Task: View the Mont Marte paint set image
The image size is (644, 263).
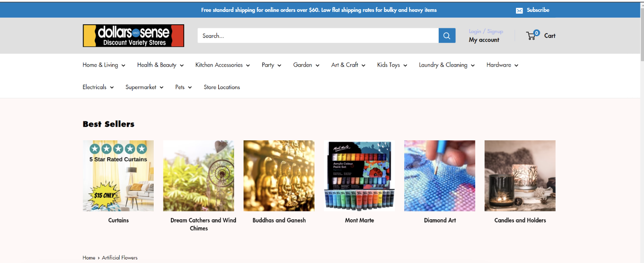Action: (x=359, y=176)
